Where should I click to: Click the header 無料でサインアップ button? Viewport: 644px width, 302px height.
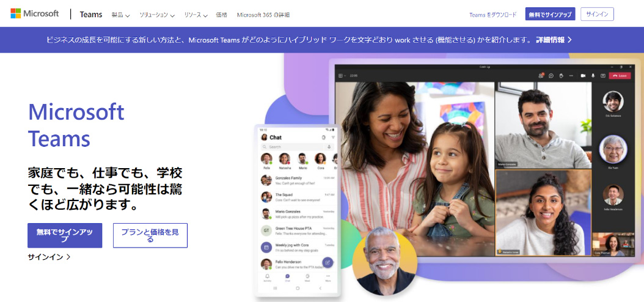click(550, 14)
